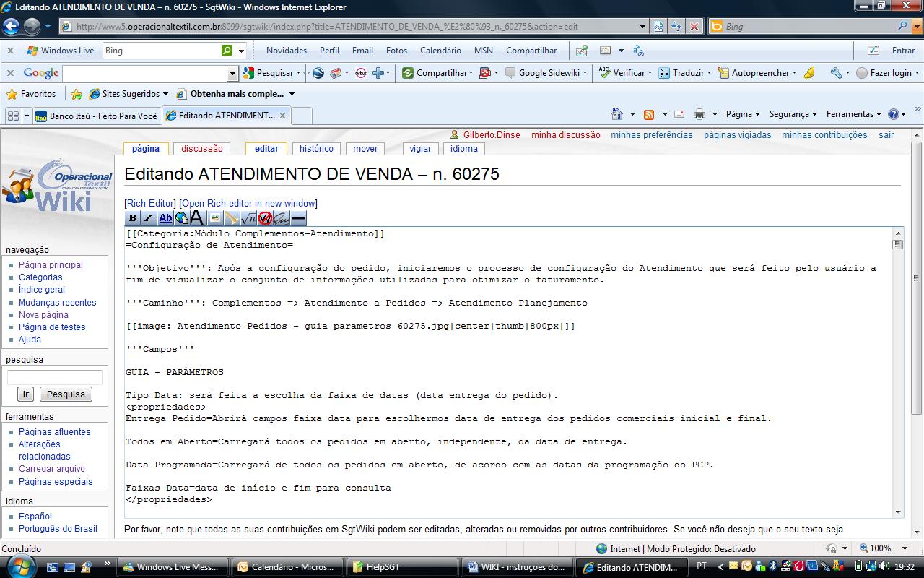Viewport: 924px width, 578px height.
Task: Switch to the histórico tab
Action: (x=316, y=149)
